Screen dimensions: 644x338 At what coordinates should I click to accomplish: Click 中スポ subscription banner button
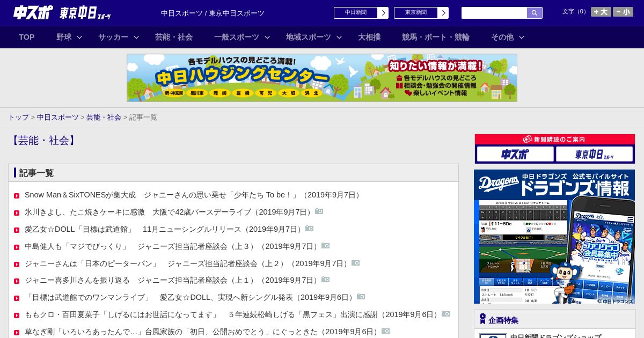point(515,155)
